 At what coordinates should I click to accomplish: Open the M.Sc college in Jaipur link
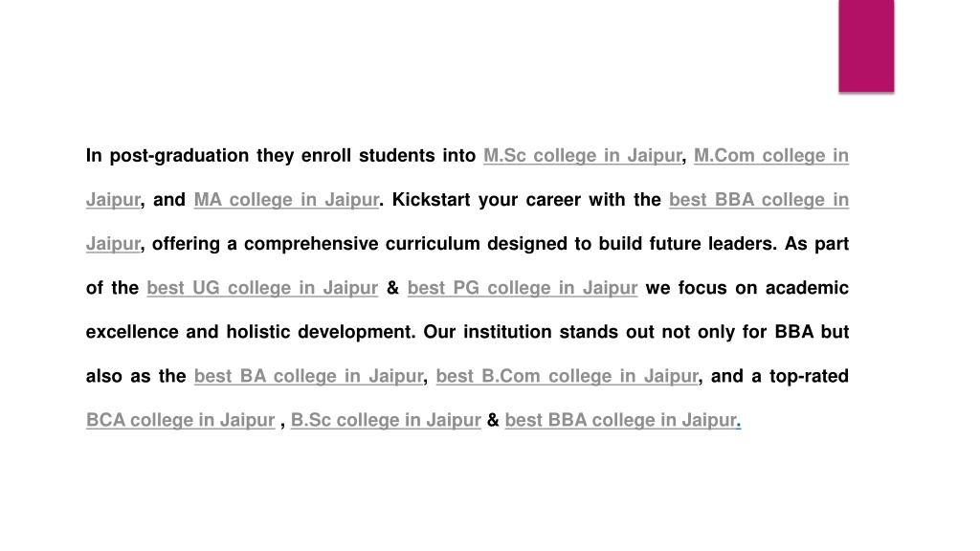pos(582,156)
